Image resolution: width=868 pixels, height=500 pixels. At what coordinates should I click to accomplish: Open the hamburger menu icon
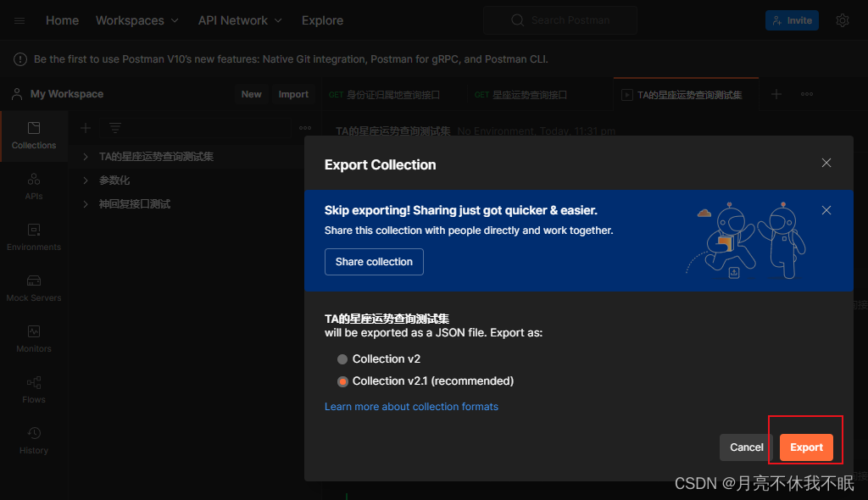(x=19, y=21)
